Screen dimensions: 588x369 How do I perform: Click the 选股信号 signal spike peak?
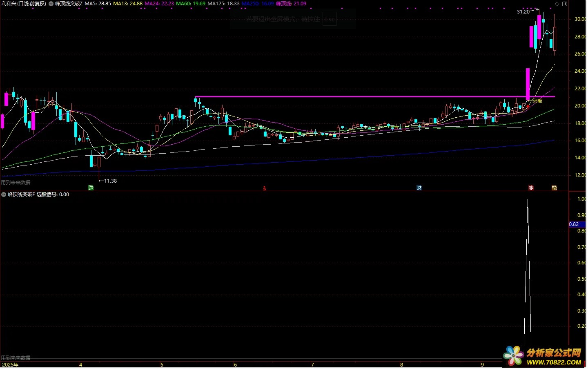528,200
